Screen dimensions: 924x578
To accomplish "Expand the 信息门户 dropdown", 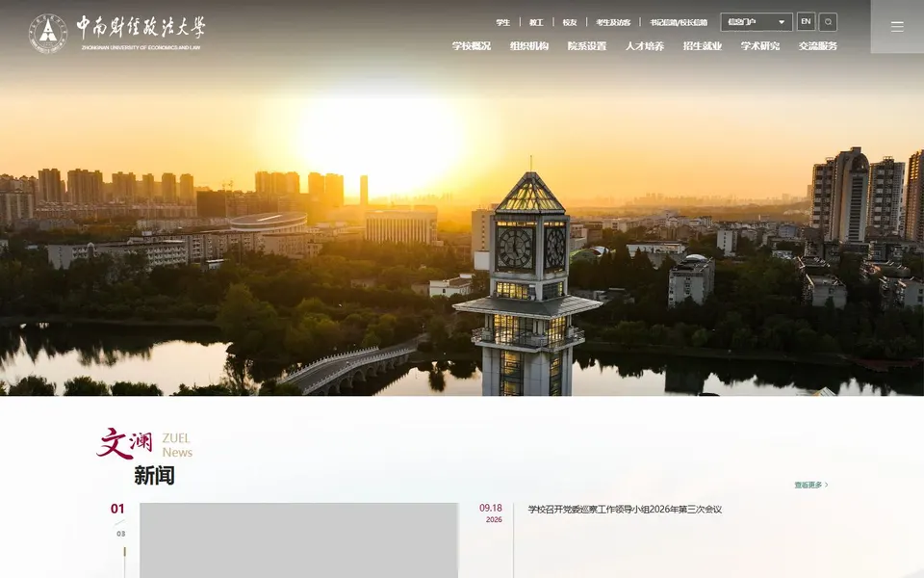I will (757, 22).
